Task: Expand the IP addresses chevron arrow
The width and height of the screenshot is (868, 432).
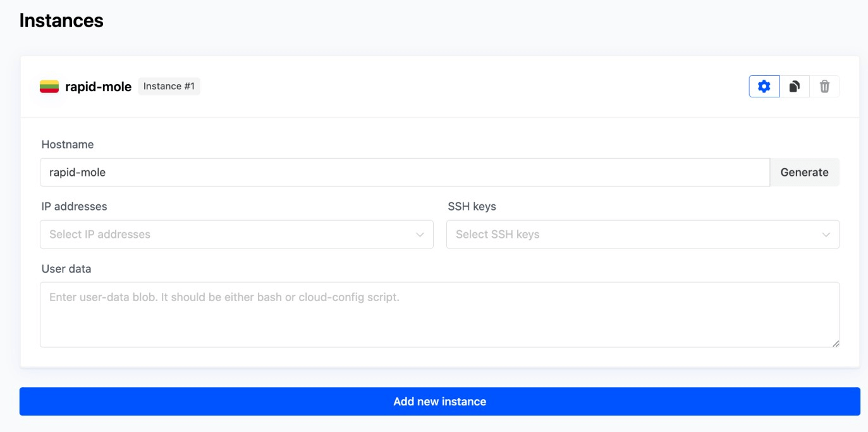Action: click(x=420, y=235)
